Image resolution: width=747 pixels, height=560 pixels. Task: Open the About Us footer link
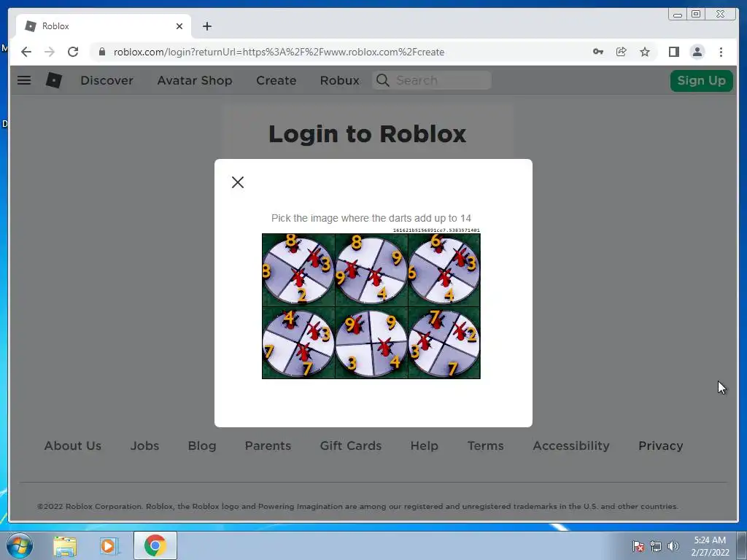73,446
